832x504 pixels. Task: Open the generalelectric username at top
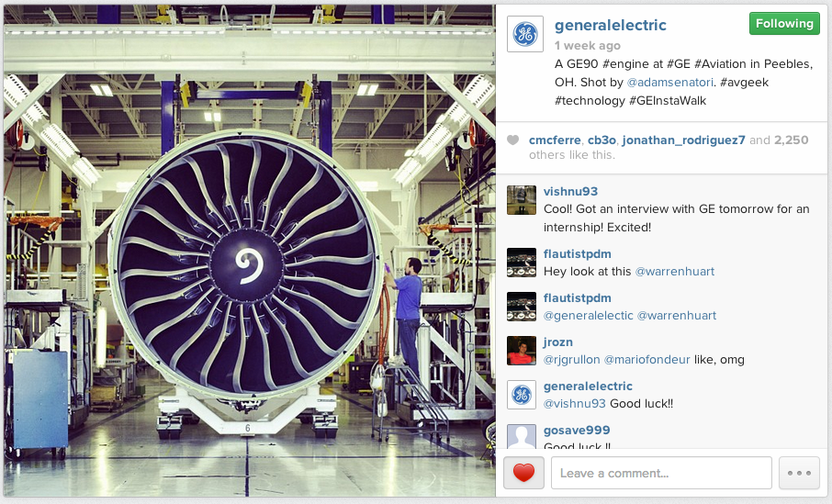coord(610,25)
